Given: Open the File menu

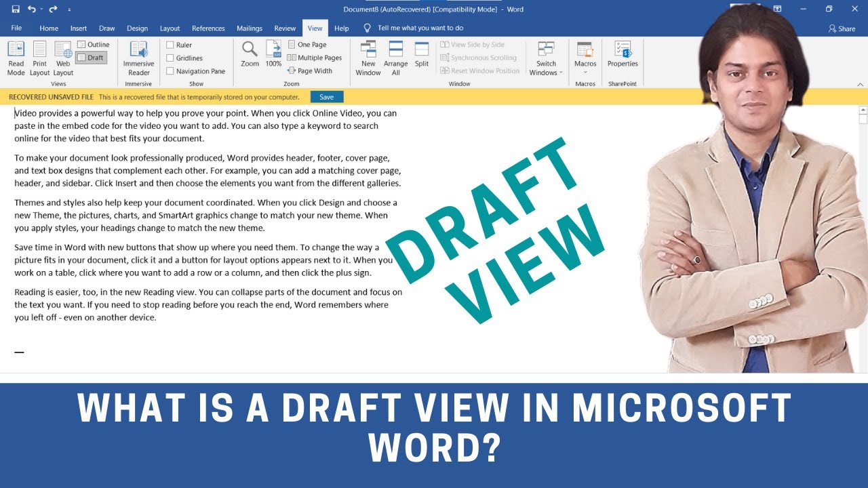Looking at the screenshot, I should pos(16,28).
